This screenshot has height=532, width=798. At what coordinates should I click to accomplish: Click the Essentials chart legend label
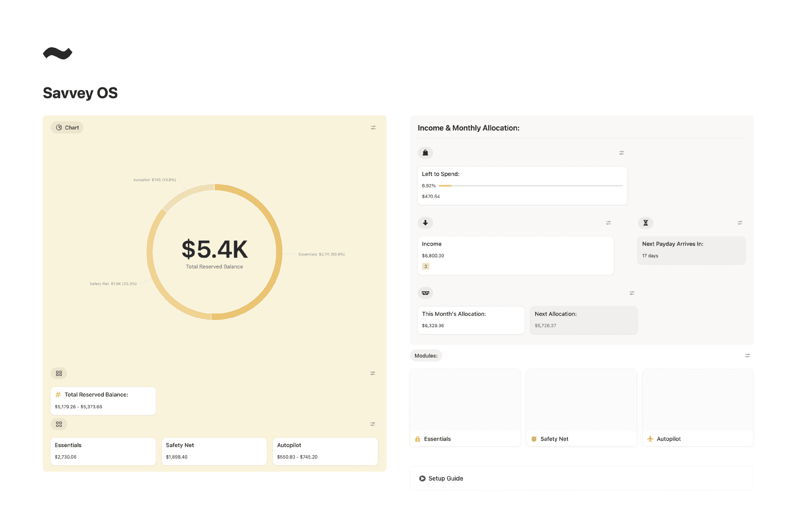322,254
